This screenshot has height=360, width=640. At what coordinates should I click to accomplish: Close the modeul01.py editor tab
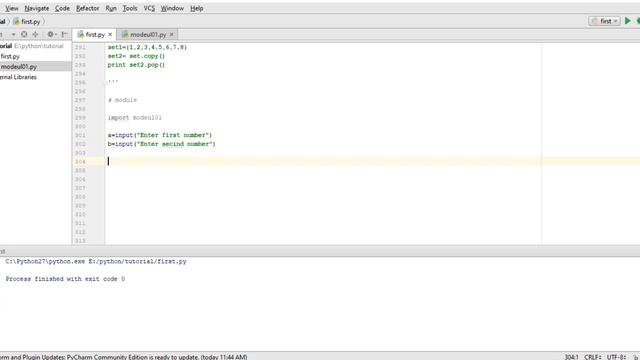[171, 35]
